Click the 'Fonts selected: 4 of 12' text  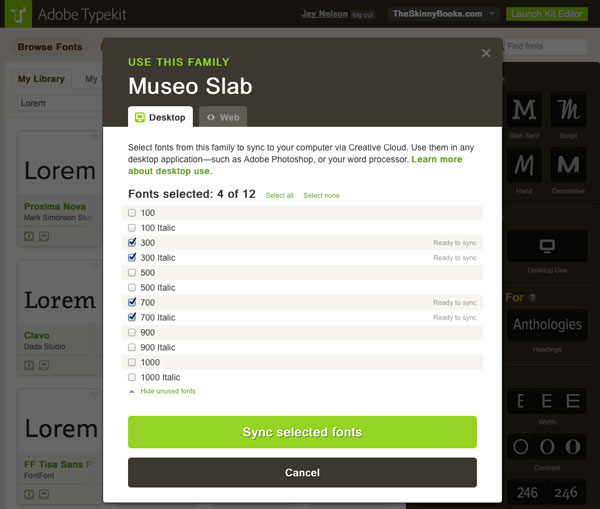(192, 194)
